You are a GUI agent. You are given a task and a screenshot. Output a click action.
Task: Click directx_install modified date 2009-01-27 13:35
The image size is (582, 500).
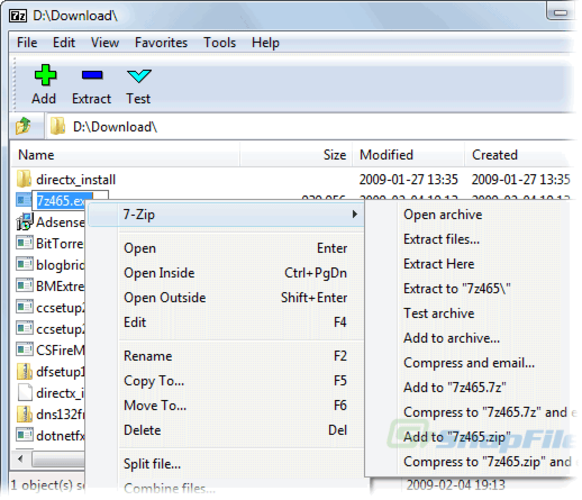pos(408,180)
